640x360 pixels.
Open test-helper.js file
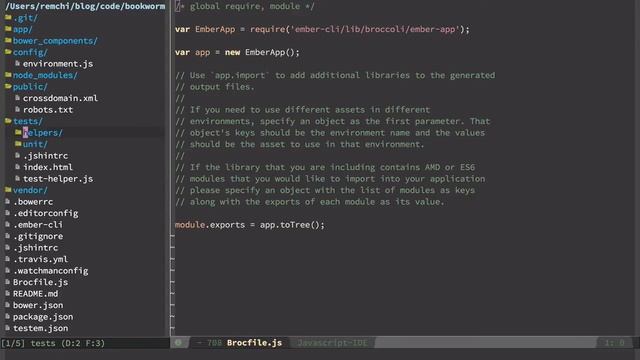click(58, 179)
